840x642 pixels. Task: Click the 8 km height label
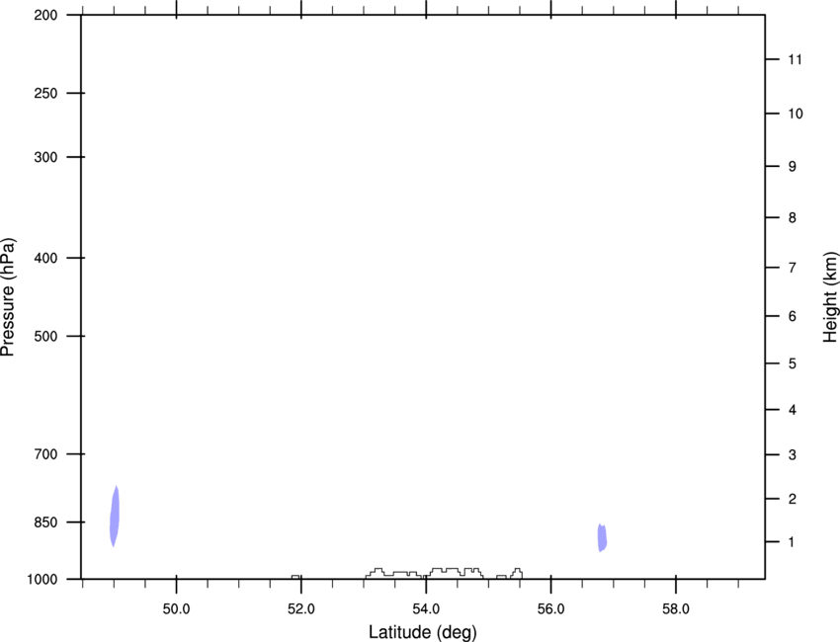[x=793, y=217]
